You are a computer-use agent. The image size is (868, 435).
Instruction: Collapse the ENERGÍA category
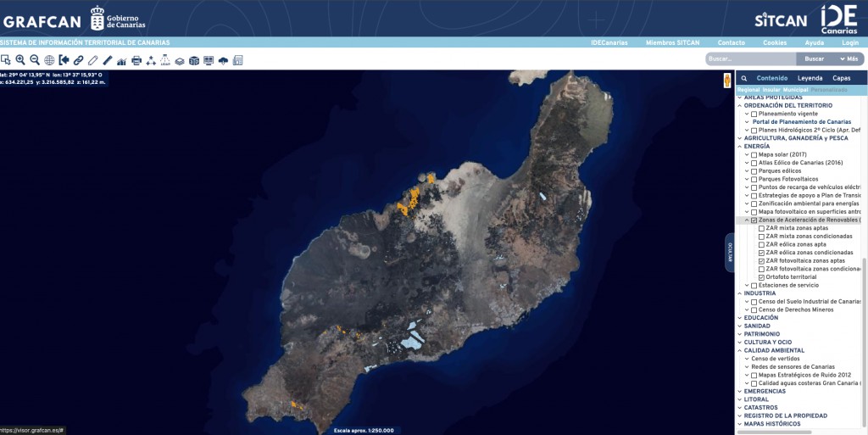[738, 147]
